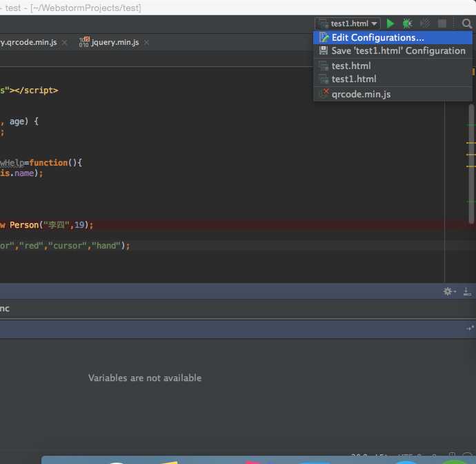Click the jquery.min.js file type icon

click(x=84, y=42)
